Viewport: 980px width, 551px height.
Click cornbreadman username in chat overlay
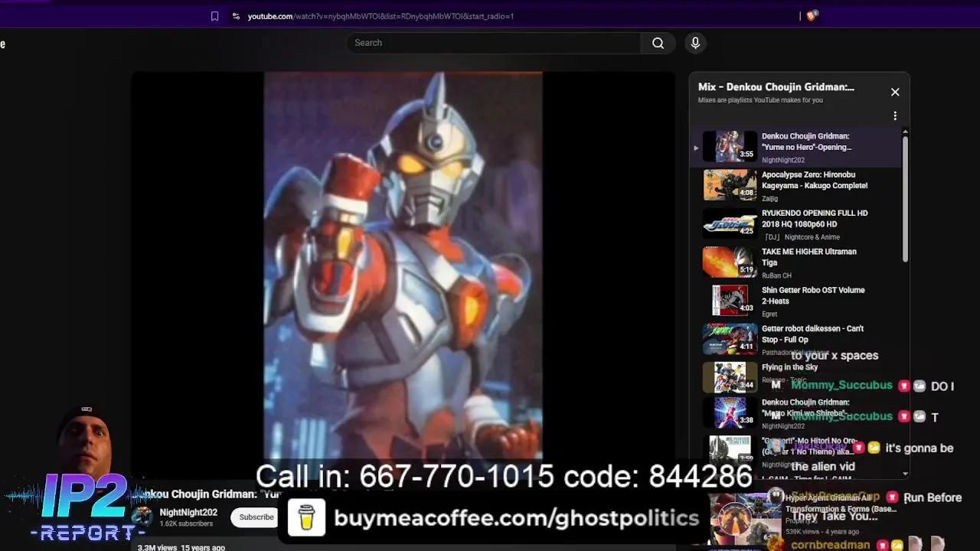click(830, 545)
